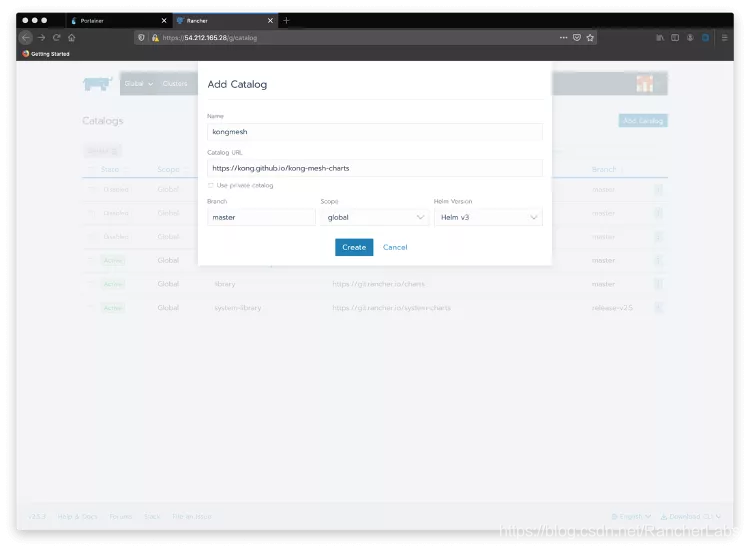Open user avatar menu in Rancher header
This screenshot has height=550, width=750.
click(644, 84)
